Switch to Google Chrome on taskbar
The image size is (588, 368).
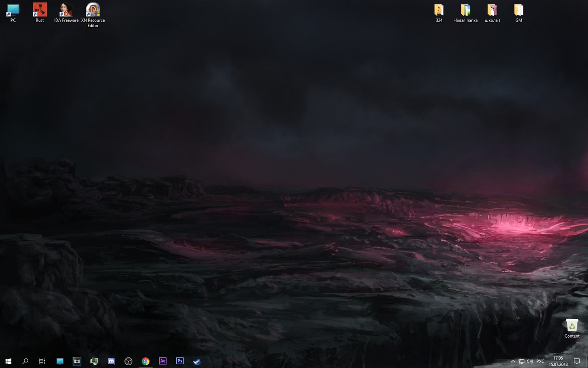tap(146, 361)
